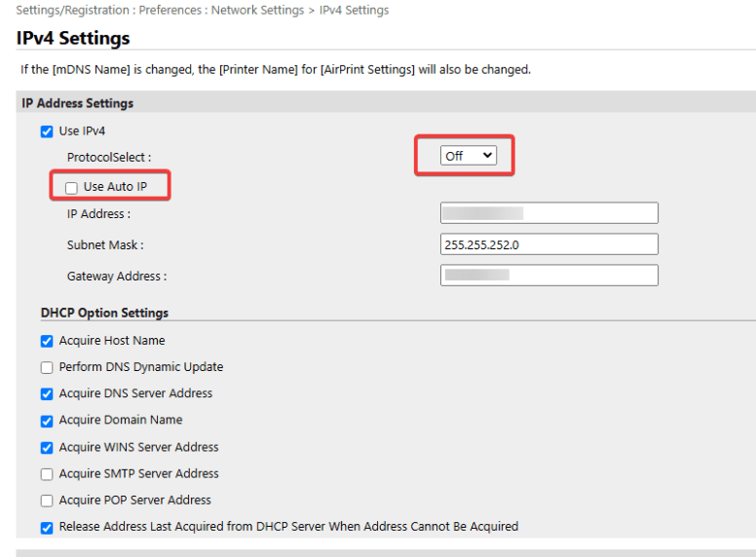The height and width of the screenshot is (557, 756).
Task: Enable Perform DNS Dynamic Update
Action: 47,368
